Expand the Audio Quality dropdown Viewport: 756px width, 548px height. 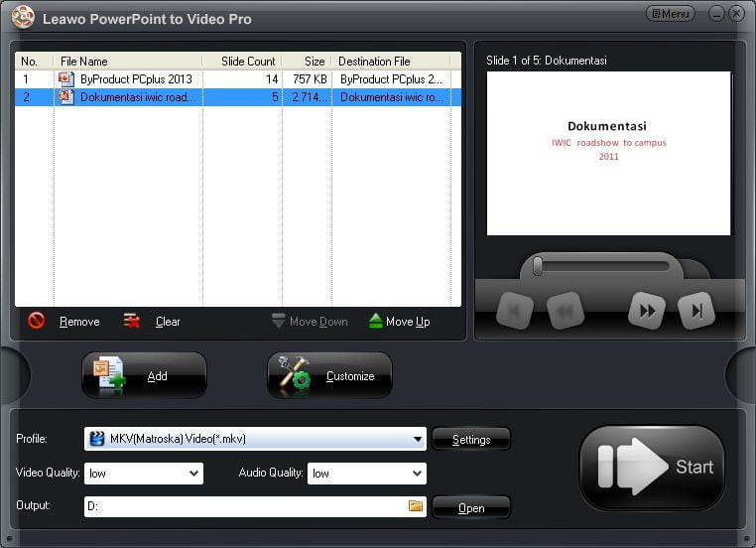point(417,474)
